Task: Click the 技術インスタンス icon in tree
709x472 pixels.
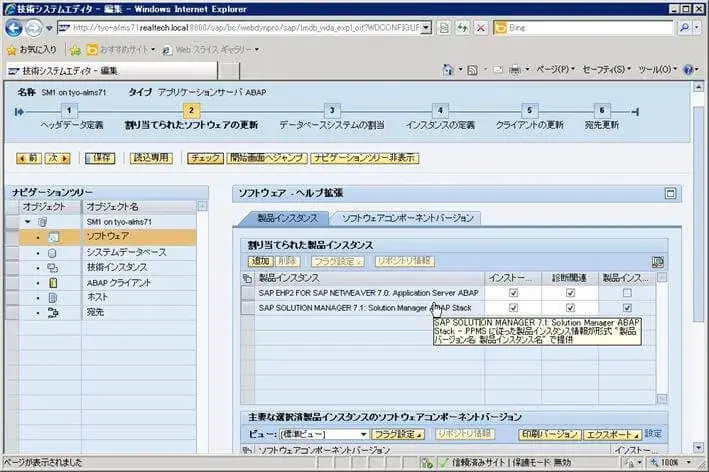Action: 52,268
